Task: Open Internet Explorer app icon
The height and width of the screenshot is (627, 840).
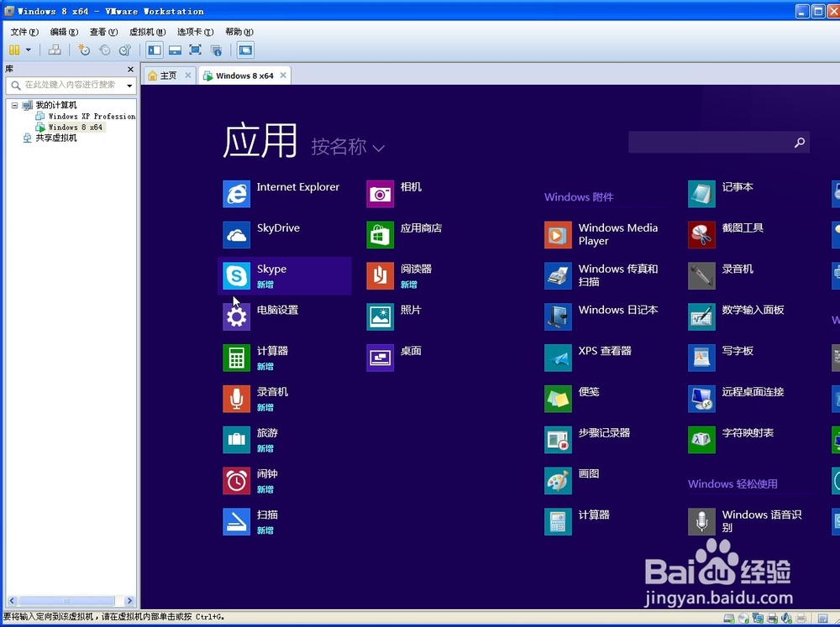Action: (x=236, y=193)
